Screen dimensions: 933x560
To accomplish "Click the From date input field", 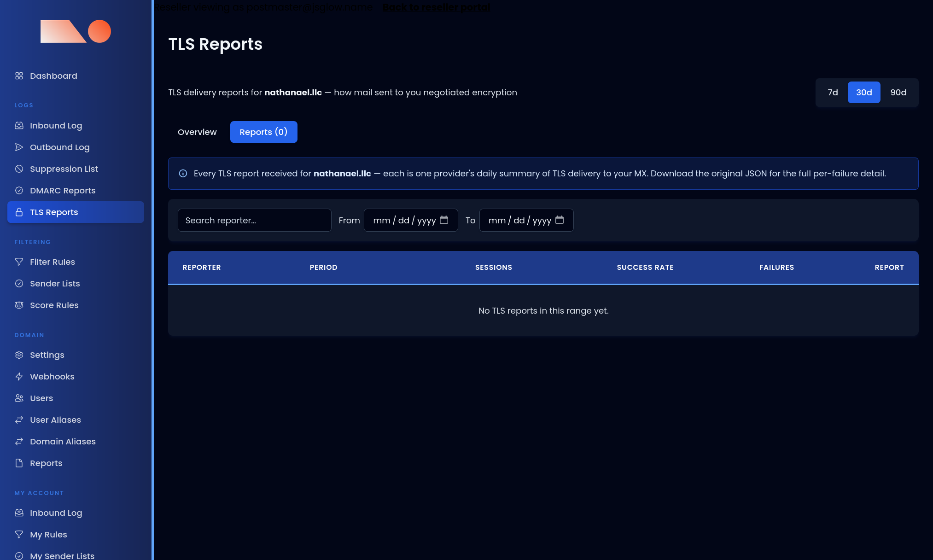I will click(411, 220).
